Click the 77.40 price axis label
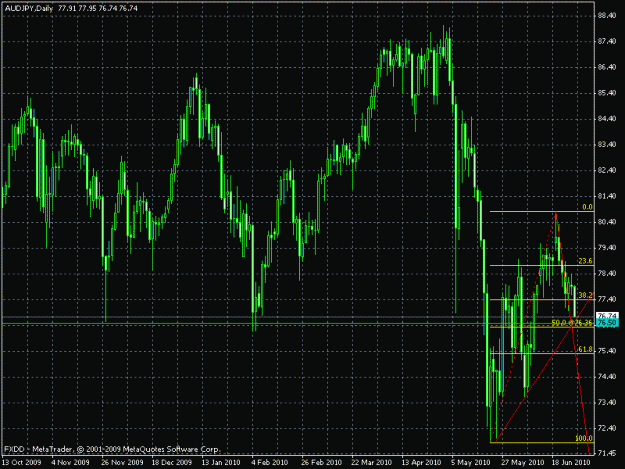Viewport: 625px width, 469px height. pyautogui.click(x=607, y=299)
